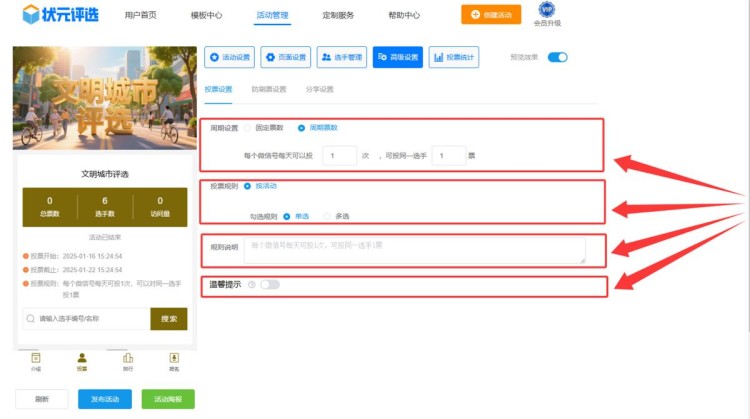This screenshot has height=419, width=750.
Task: Open 选手管理 toolbar button
Action: 342,57
